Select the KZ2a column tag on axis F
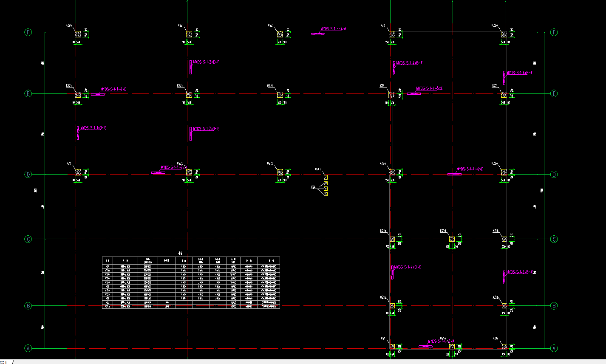 (495, 25)
